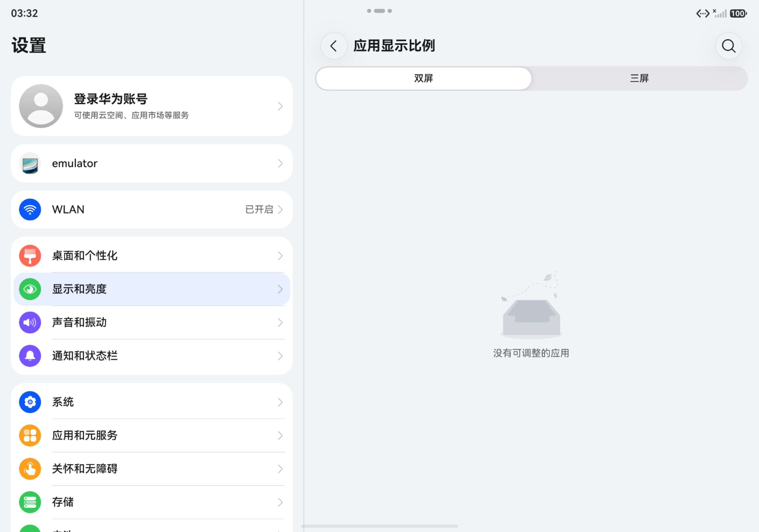Tap the back arrow beside 应用显示比例

334,46
